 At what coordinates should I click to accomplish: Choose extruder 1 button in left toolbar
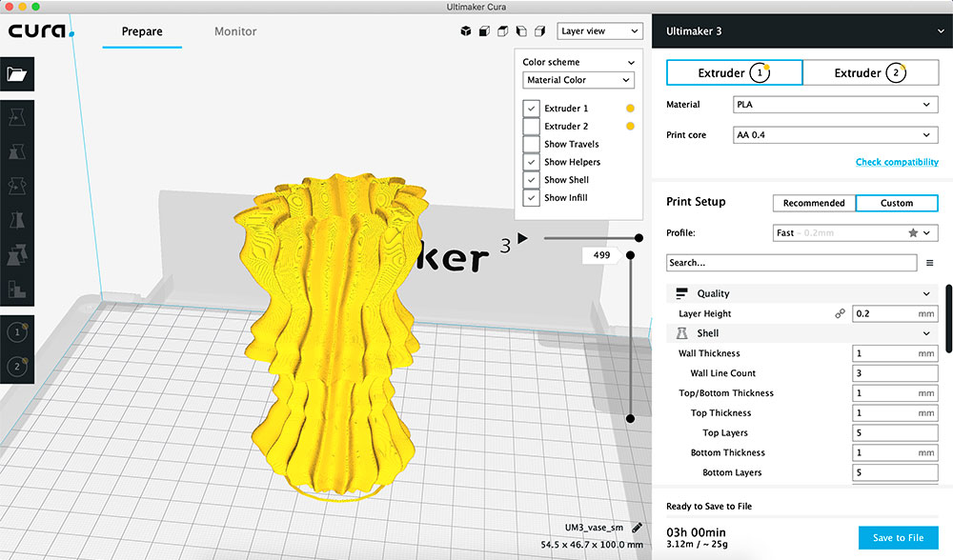coord(17,332)
